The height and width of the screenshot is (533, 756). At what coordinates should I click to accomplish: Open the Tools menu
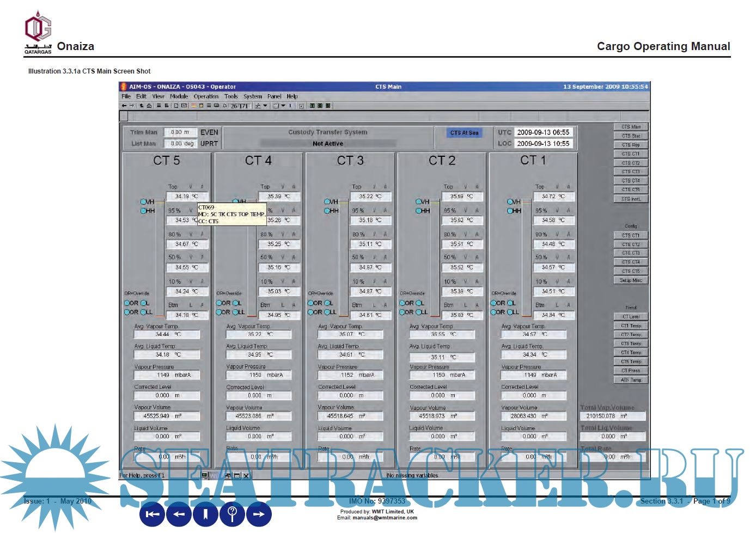[231, 96]
